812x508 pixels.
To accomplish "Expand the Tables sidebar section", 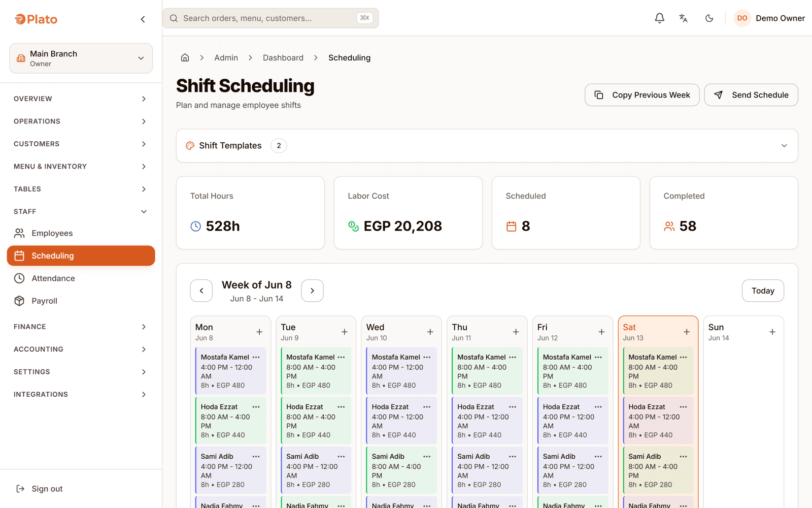I will [x=81, y=189].
